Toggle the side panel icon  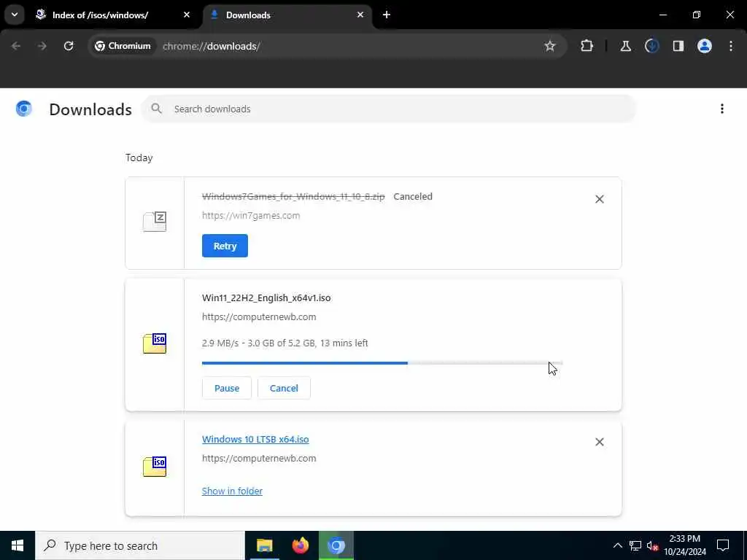[x=678, y=46]
